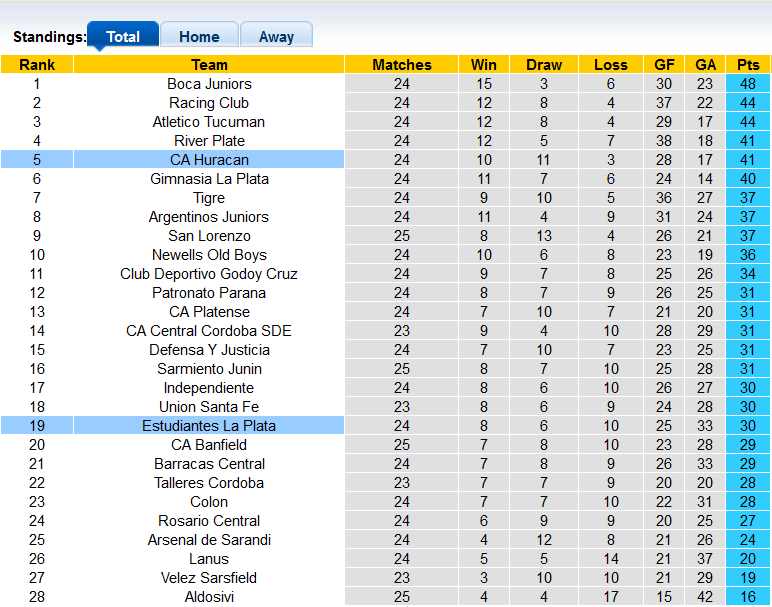The width and height of the screenshot is (772, 607).
Task: Click the Win column header
Action: [484, 65]
